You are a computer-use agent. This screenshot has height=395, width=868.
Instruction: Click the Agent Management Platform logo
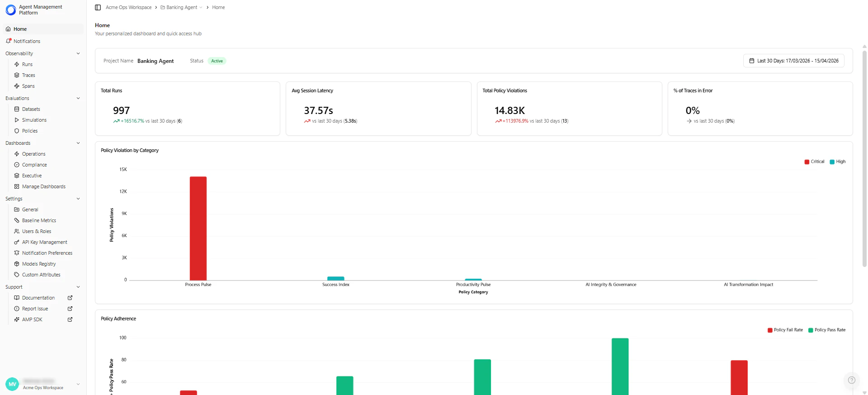(x=11, y=10)
